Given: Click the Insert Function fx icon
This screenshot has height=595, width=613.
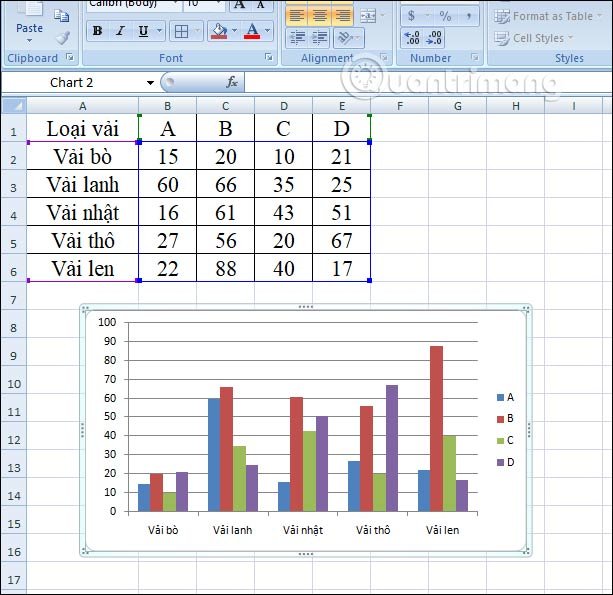Looking at the screenshot, I should click(x=232, y=82).
